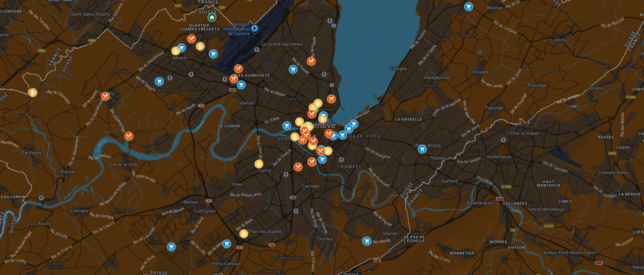The width and height of the screenshot is (644, 275).
Task: Click the green home marker above Champs-Fréchets
Action: pyautogui.click(x=212, y=17)
